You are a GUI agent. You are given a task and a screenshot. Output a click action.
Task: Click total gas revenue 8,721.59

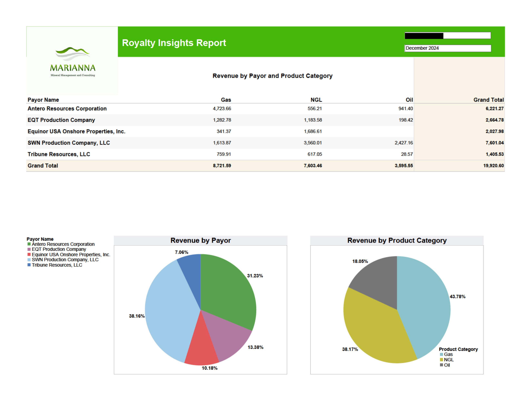click(222, 166)
